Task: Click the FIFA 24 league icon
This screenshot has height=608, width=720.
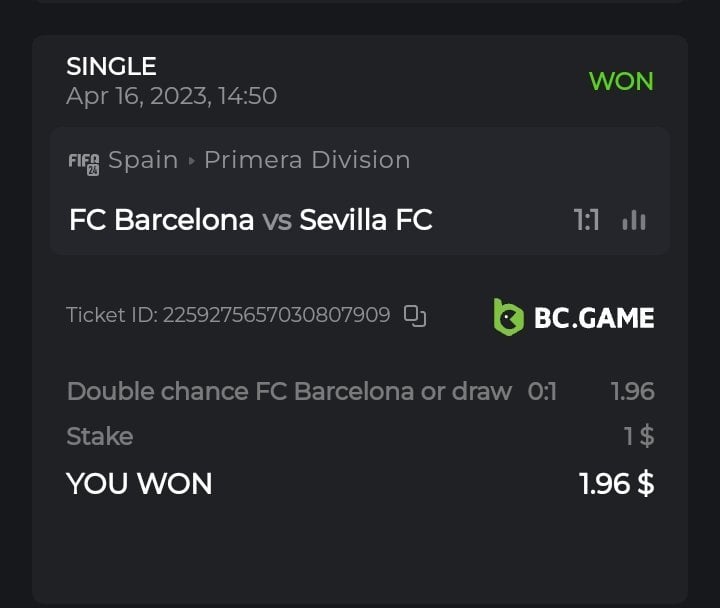Action: tap(83, 161)
